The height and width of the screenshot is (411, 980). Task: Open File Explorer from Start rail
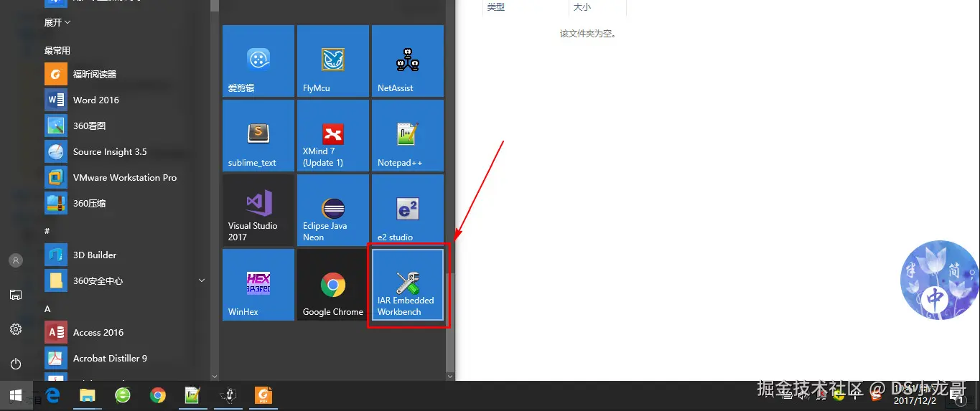16,295
